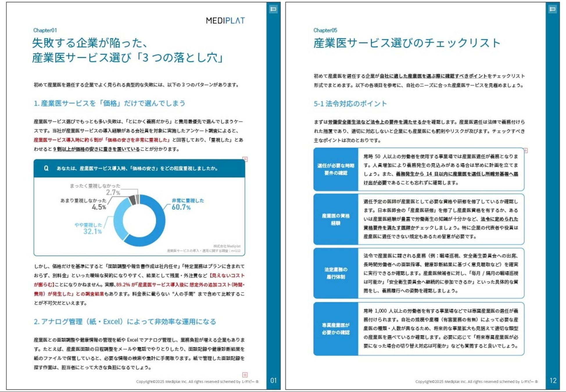Select the Chapter01 label
The width and height of the screenshot is (566, 392).
pos(45,30)
